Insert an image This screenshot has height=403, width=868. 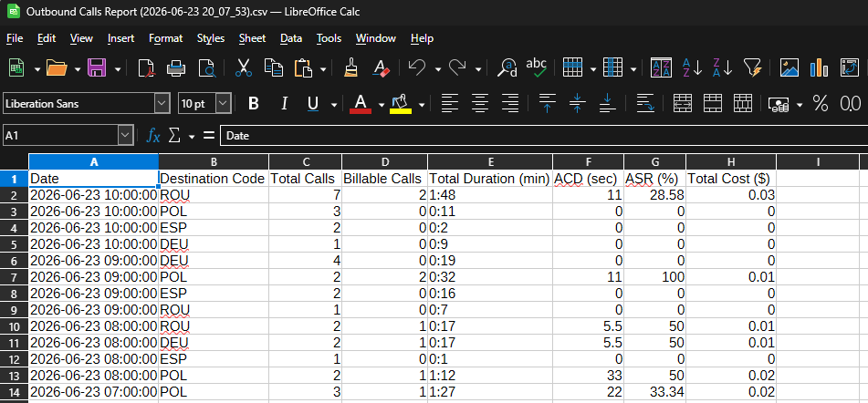(x=790, y=68)
